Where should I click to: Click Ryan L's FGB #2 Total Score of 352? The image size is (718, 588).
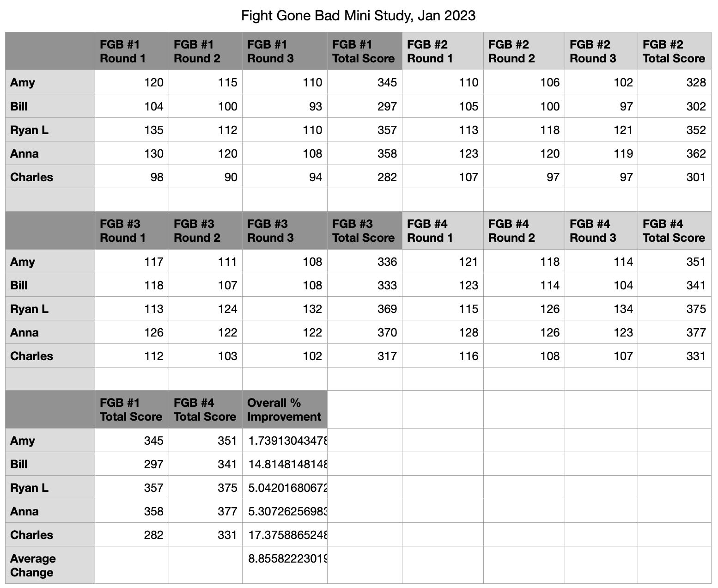pyautogui.click(x=674, y=130)
